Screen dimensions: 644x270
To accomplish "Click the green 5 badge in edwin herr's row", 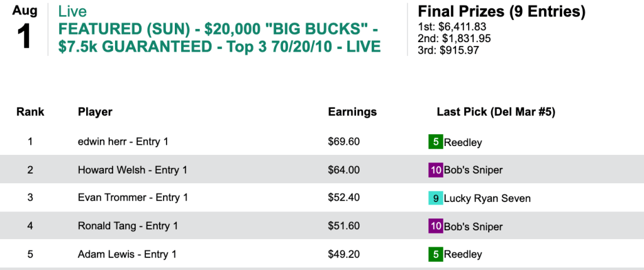I will point(435,142).
